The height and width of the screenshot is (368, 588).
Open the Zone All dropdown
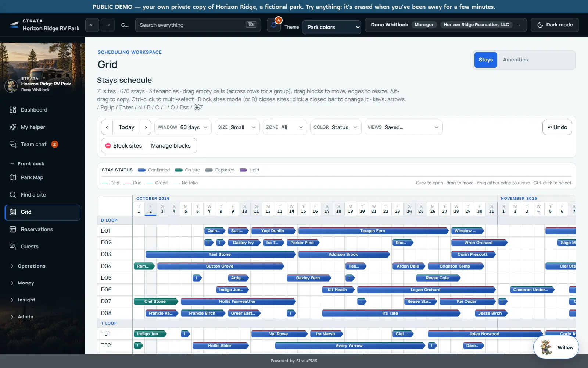click(x=285, y=127)
